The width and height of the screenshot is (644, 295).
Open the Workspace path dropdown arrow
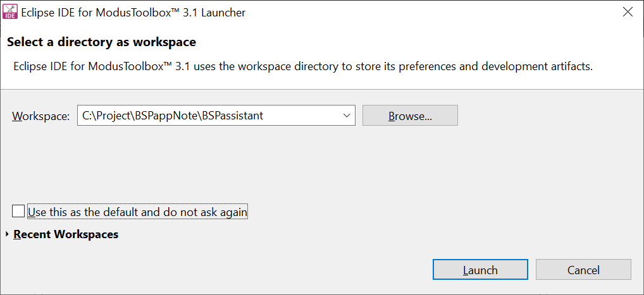click(346, 116)
